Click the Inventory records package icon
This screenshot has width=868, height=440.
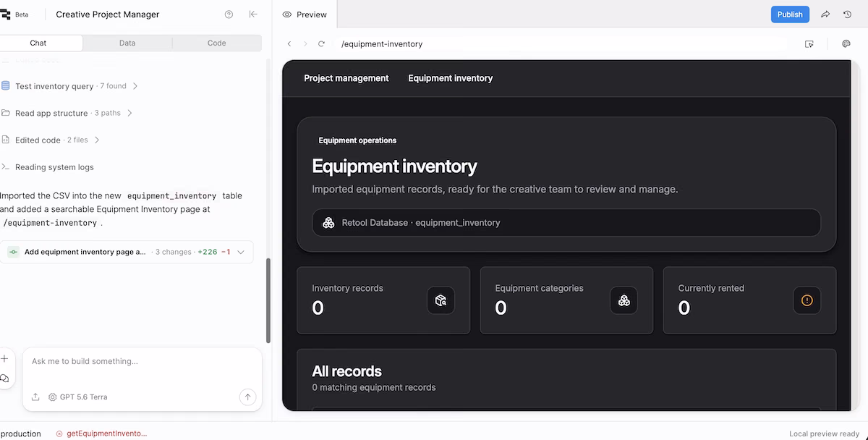[x=441, y=300]
